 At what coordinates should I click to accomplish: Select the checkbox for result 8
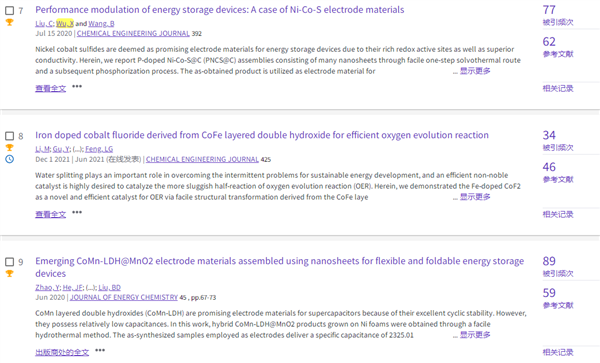click(10, 136)
